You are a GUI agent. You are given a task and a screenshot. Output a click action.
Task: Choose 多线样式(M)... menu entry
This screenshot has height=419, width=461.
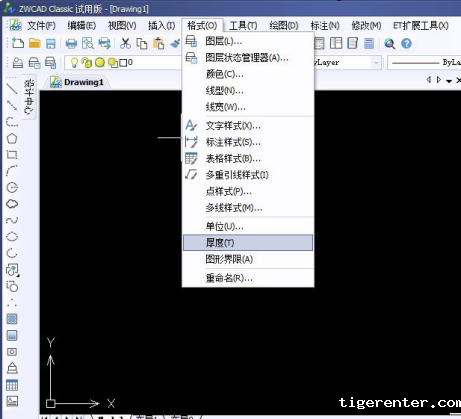248,208
